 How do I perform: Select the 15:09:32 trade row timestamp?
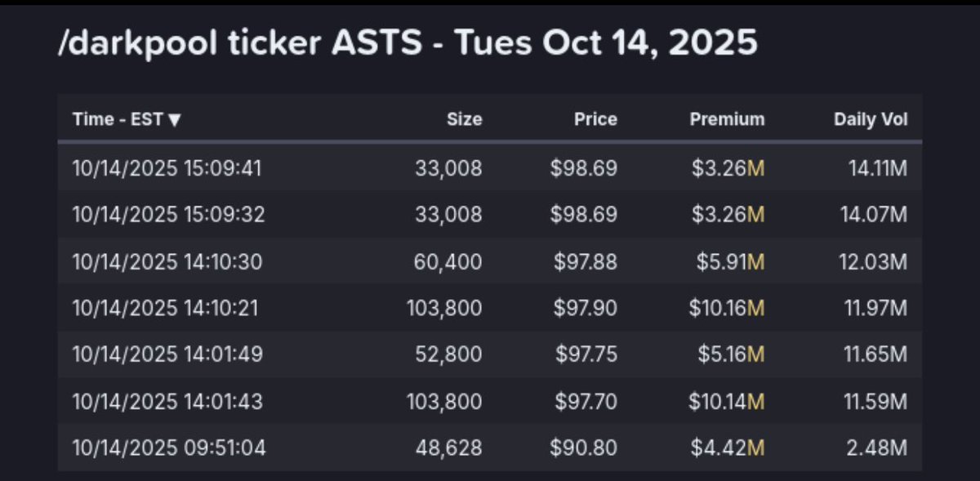(x=168, y=215)
